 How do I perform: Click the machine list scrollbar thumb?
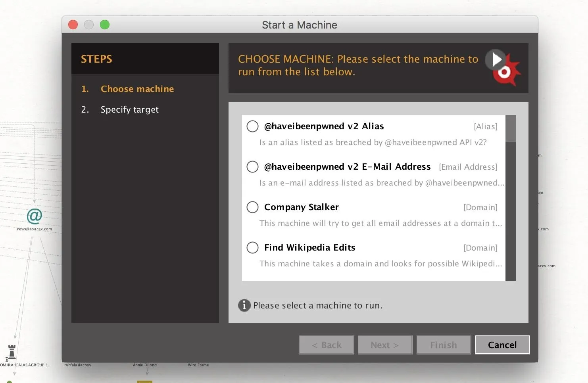pyautogui.click(x=511, y=128)
